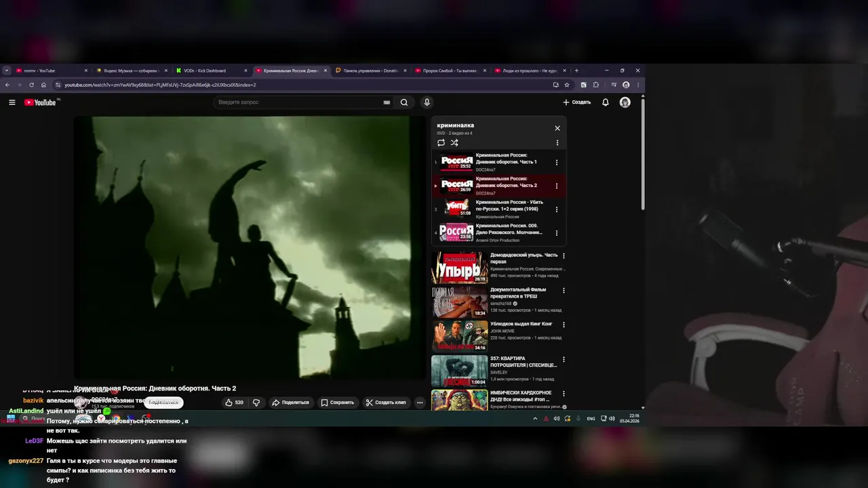Show hidden system tray icons
The image size is (868, 488).
(535, 419)
